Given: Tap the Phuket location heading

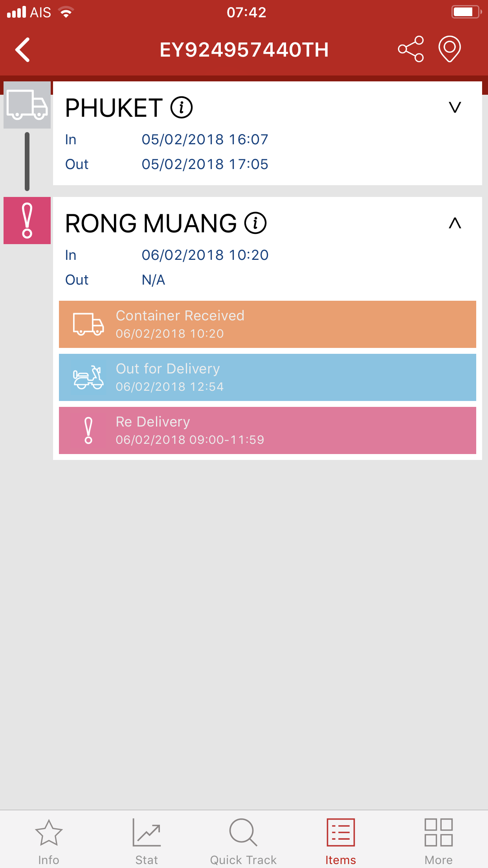Looking at the screenshot, I should (114, 108).
